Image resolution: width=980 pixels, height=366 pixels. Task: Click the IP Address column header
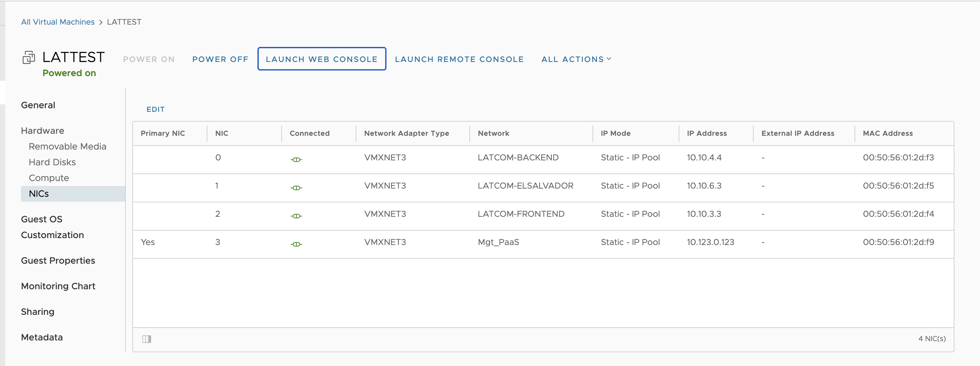[707, 133]
